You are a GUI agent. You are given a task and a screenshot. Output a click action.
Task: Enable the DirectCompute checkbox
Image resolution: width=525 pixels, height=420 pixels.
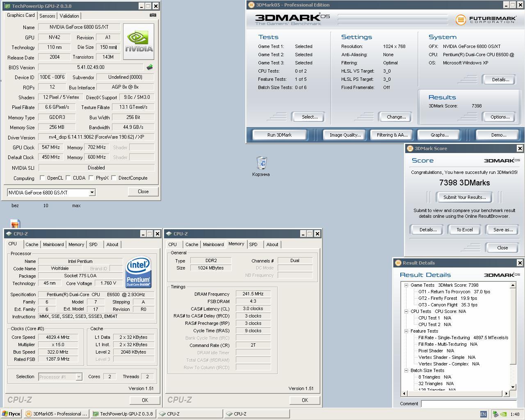pos(114,178)
